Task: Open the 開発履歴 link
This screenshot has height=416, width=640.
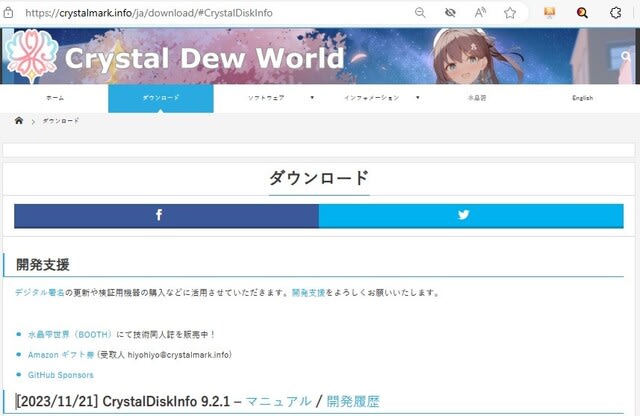Action: tap(353, 401)
